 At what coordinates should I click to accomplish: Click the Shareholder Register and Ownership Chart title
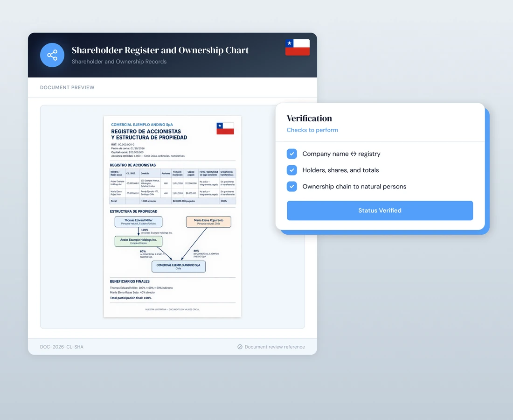pyautogui.click(x=160, y=50)
